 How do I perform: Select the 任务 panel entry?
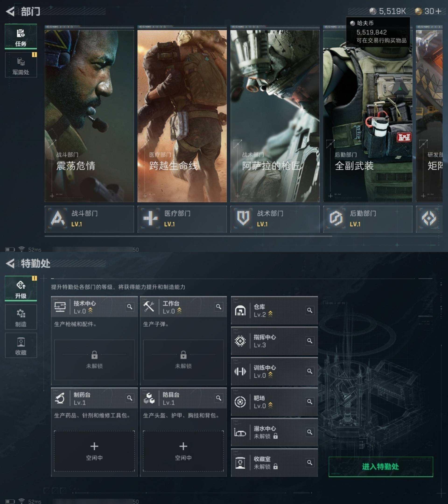pos(21,36)
